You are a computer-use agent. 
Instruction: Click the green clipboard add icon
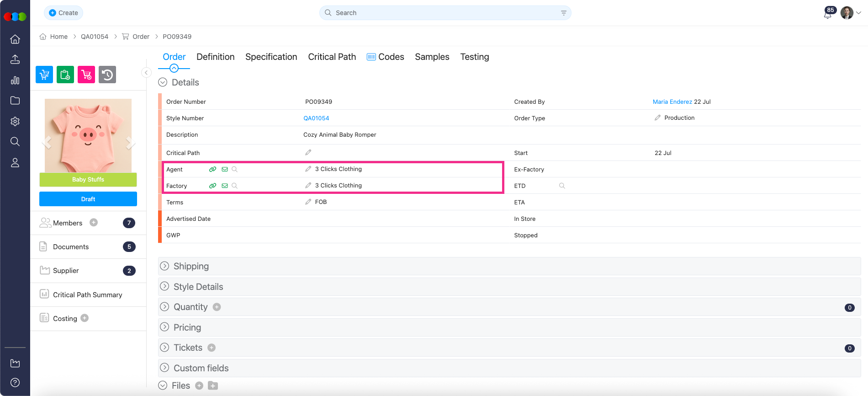[x=65, y=75]
